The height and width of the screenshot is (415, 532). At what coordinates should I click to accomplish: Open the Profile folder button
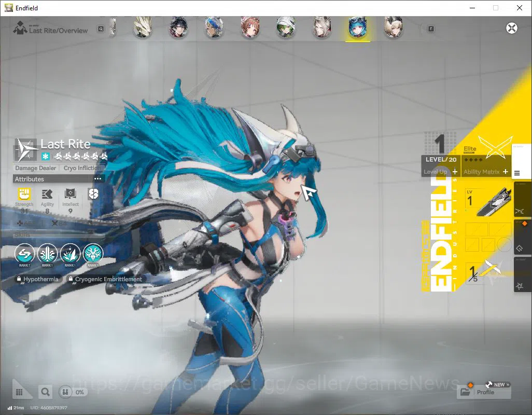click(x=484, y=392)
